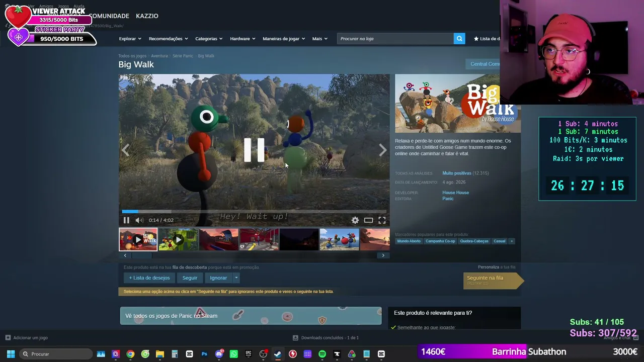Viewport: 644px width, 362px height.
Task: Open the Categorias dropdown
Action: (209, 39)
